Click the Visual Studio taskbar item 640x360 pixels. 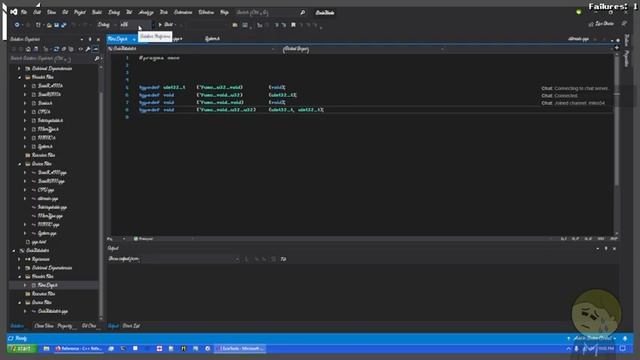241,349
